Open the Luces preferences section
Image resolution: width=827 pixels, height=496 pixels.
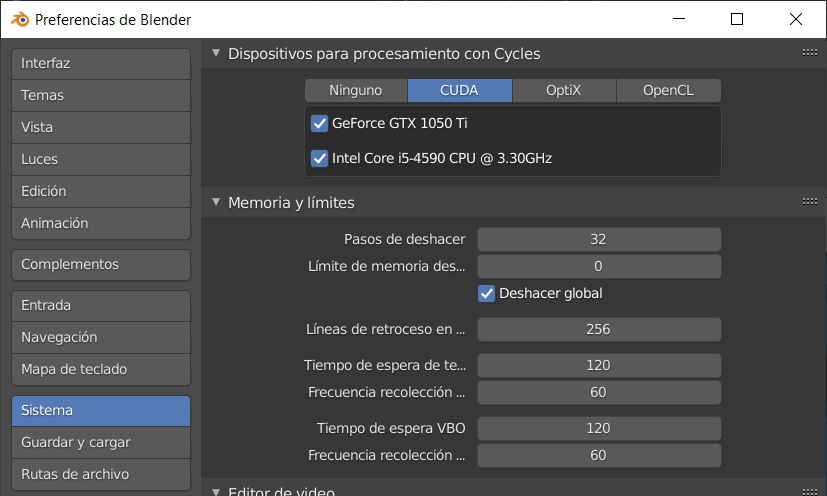point(101,159)
